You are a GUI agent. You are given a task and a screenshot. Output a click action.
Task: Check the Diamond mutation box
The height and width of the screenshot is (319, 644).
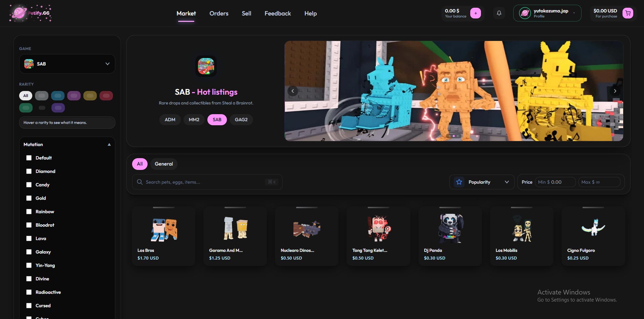pyautogui.click(x=29, y=171)
